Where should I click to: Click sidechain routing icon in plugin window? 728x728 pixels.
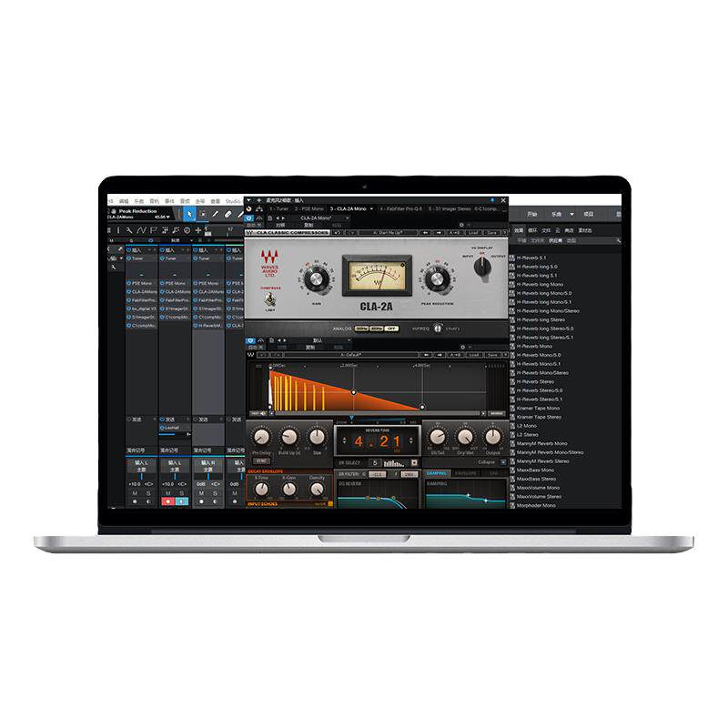(x=259, y=209)
